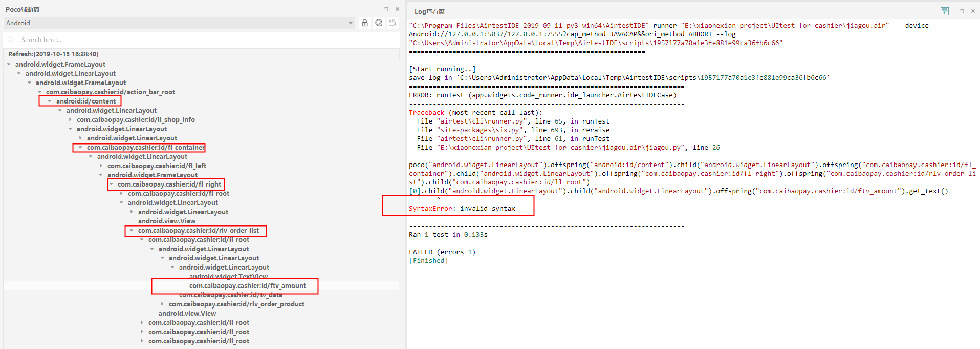Select the fl_left tree row
This screenshot has width=980, height=349.
coord(157,166)
